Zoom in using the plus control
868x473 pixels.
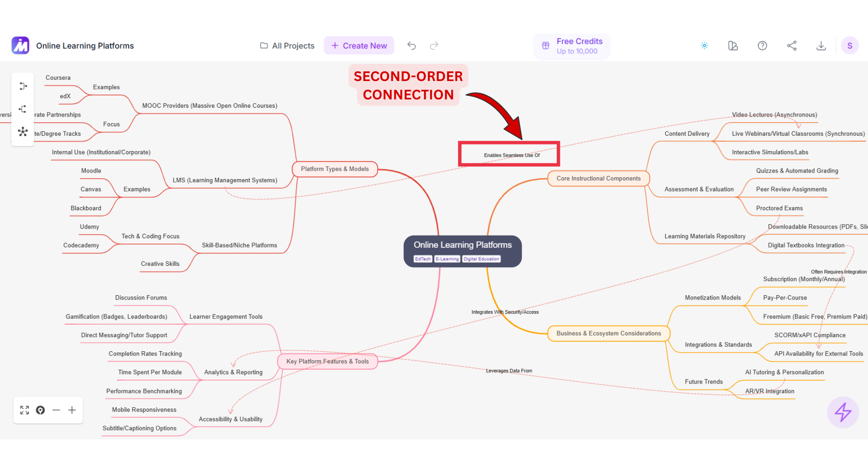pos(72,410)
